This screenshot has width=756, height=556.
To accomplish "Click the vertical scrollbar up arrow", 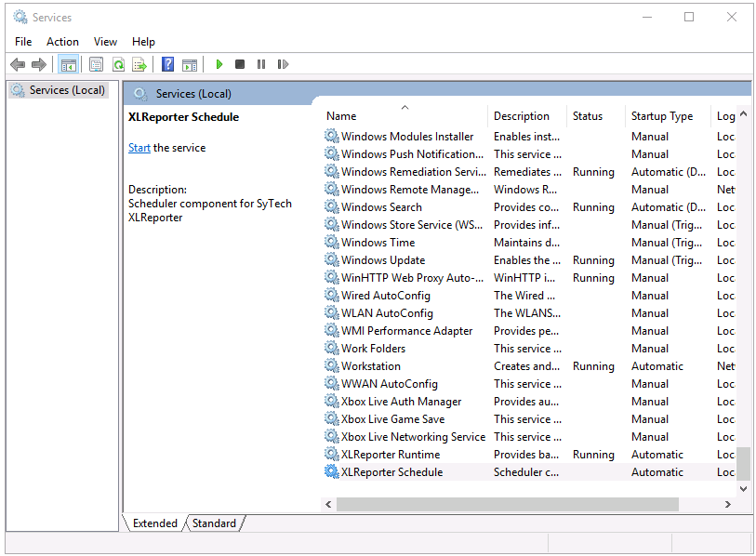I will 744,113.
